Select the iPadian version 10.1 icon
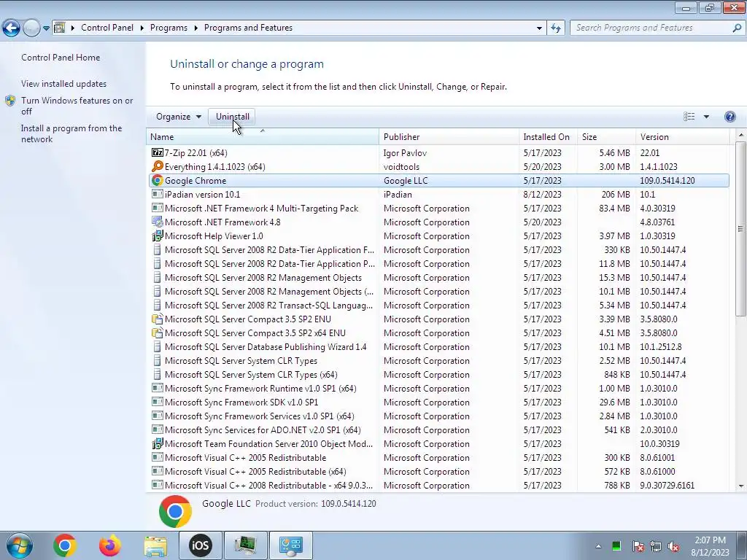Viewport: 747px width, 560px height. pos(158,194)
